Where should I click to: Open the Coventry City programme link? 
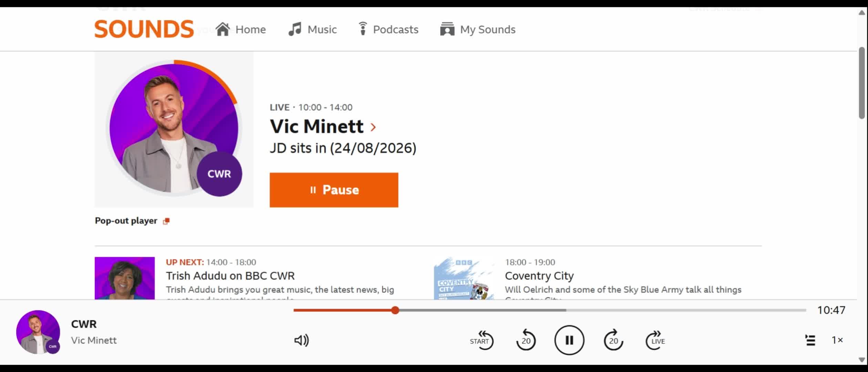pyautogui.click(x=539, y=276)
